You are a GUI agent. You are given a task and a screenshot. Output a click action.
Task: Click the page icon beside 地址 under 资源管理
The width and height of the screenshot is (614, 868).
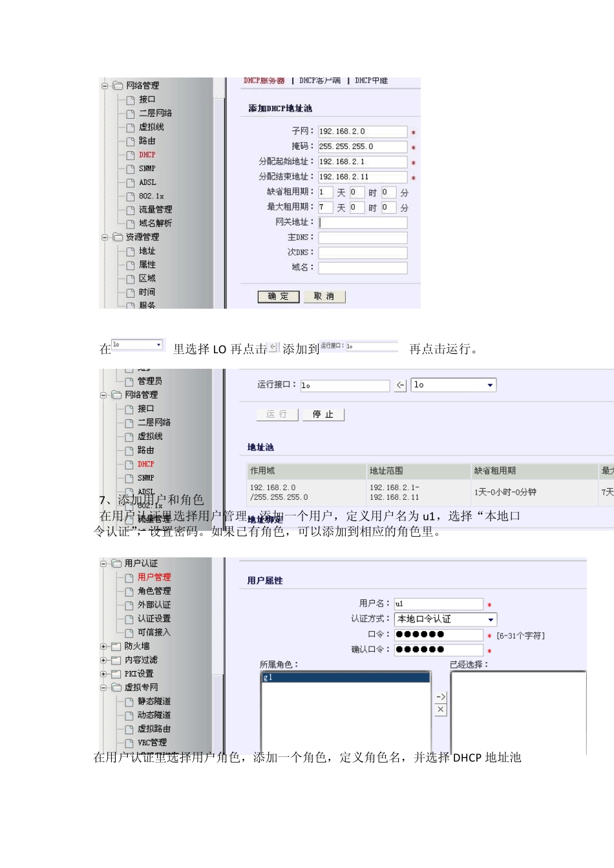click(x=131, y=251)
